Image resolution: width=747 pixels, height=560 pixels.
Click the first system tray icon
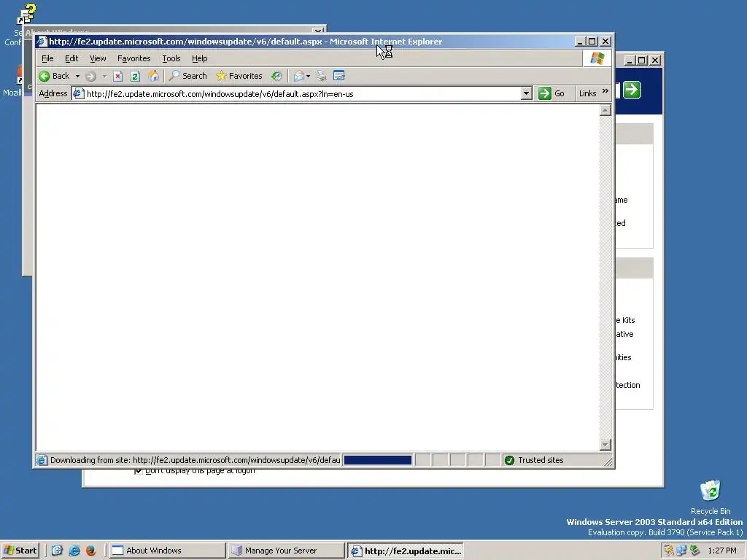coord(669,551)
